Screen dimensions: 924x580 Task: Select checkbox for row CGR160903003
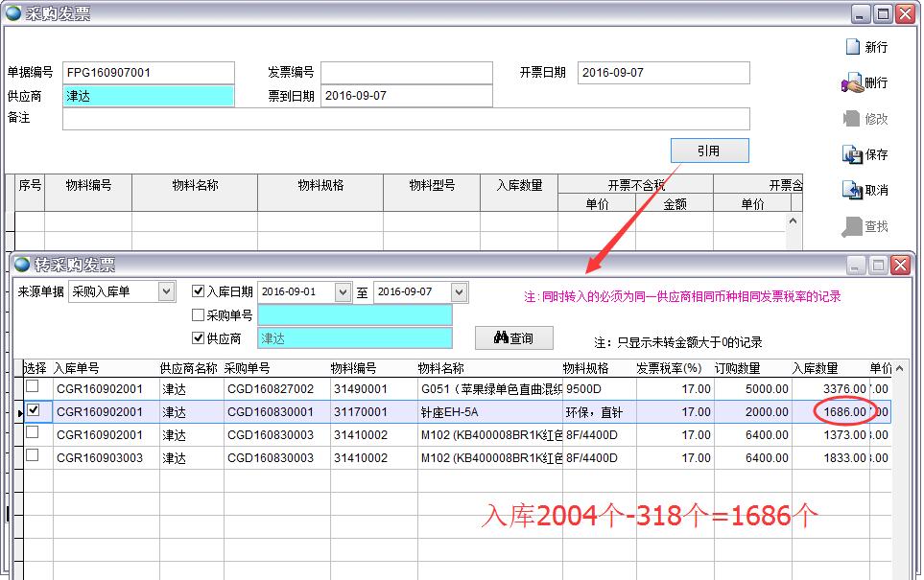click(33, 455)
